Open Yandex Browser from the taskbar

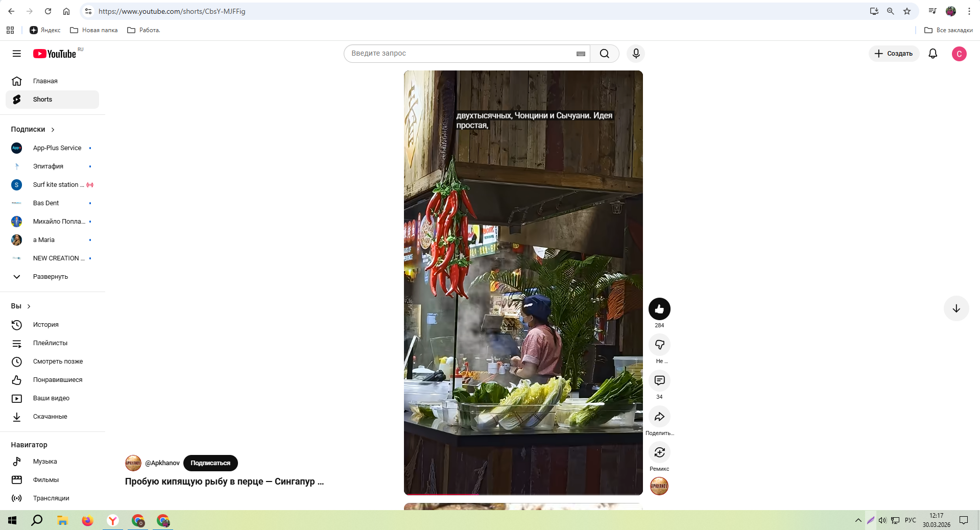(x=113, y=520)
